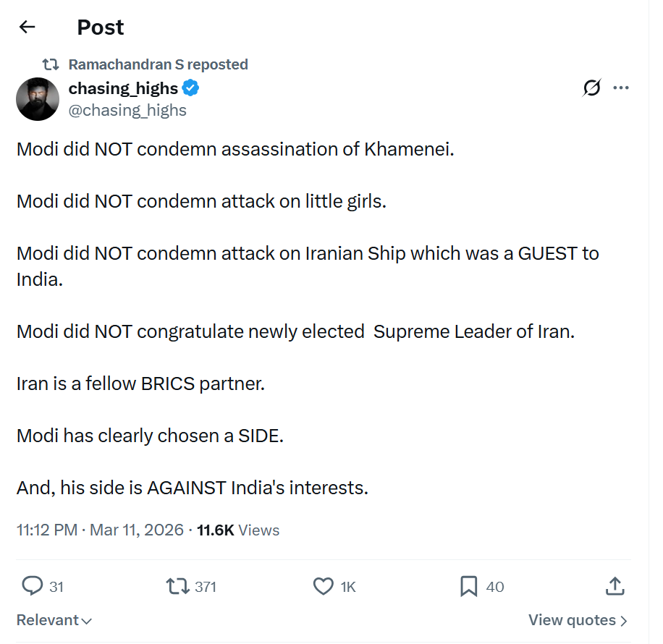Open chasing_highs profile picture
The image size is (663, 644).
click(38, 99)
